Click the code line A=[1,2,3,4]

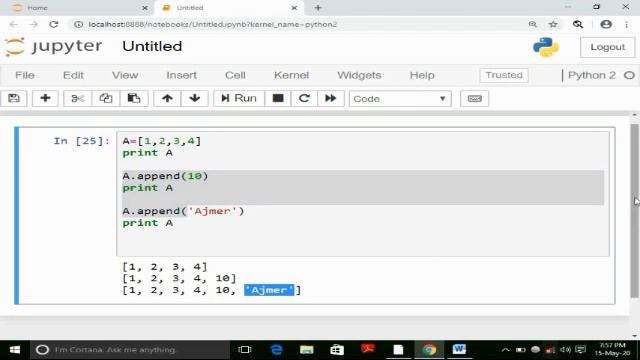162,141
